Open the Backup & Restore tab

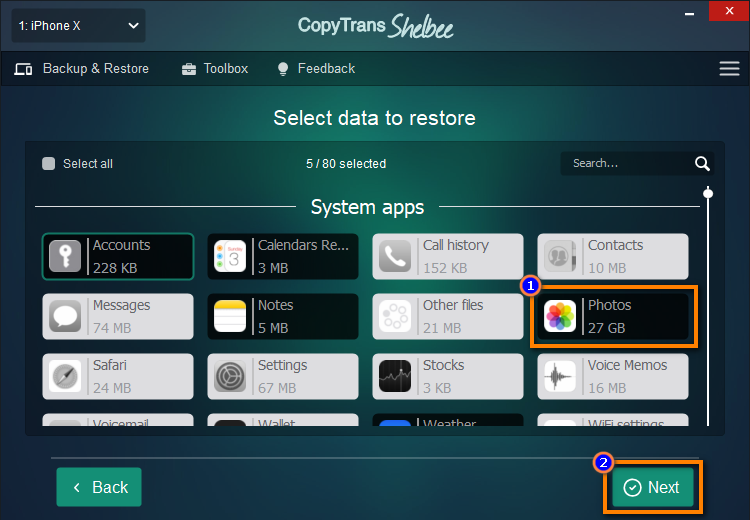tap(82, 69)
